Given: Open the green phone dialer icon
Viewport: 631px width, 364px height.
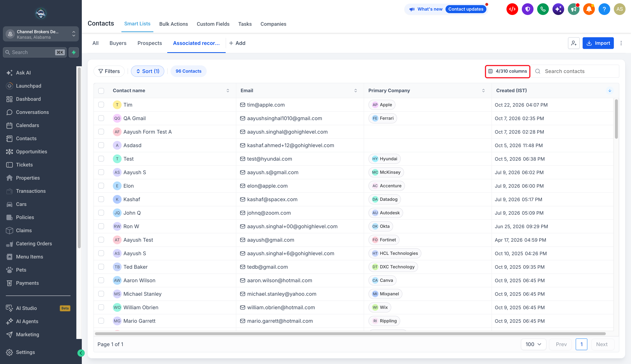Looking at the screenshot, I should point(543,9).
